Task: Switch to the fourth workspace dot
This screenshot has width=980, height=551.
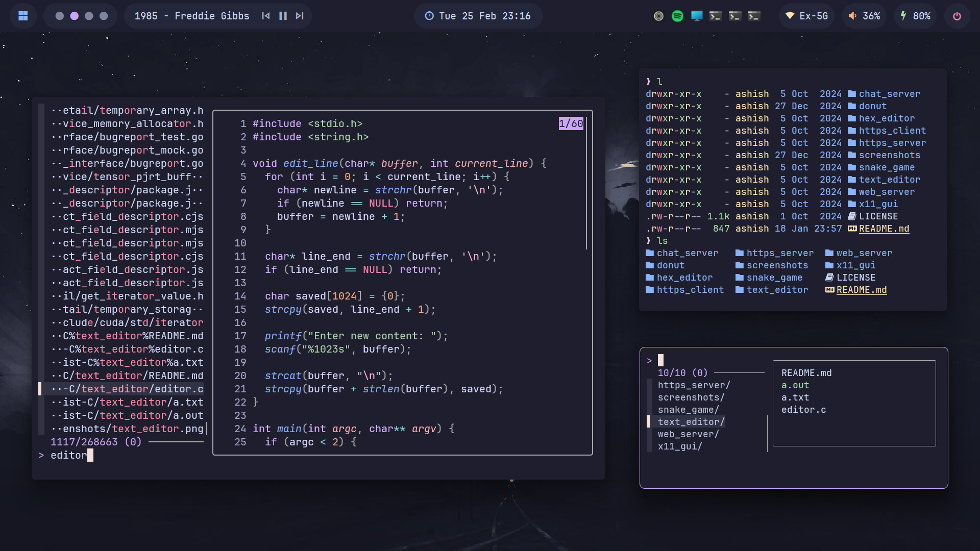Action: click(104, 16)
